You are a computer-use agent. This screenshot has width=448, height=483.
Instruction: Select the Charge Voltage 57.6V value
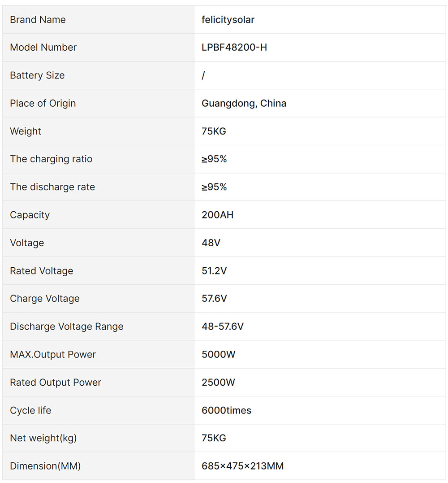click(214, 299)
